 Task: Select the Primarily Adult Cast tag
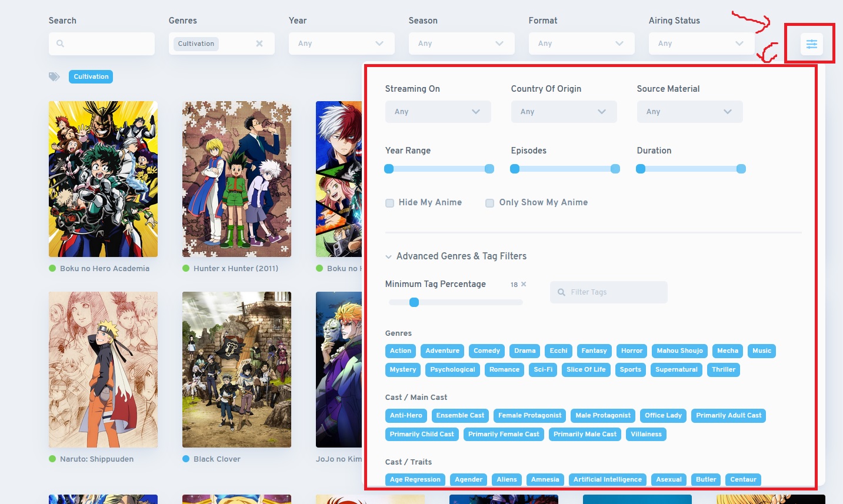(x=729, y=416)
